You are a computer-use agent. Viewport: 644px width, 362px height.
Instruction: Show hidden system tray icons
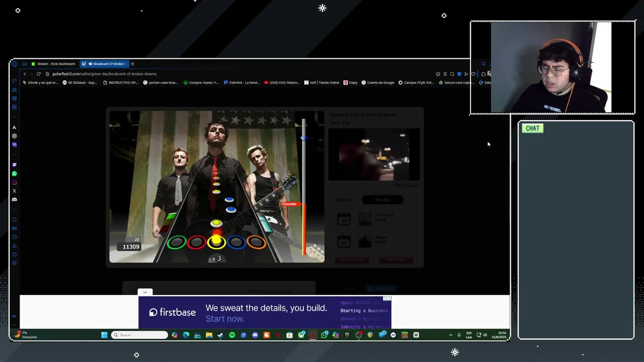(x=450, y=335)
